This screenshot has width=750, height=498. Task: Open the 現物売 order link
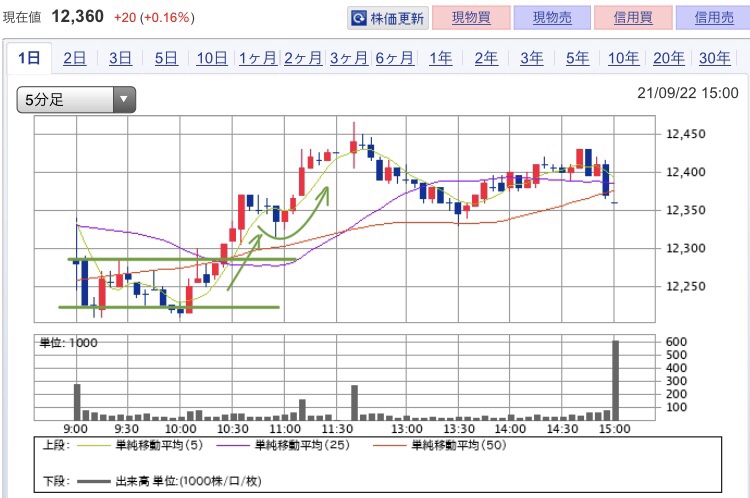[552, 18]
